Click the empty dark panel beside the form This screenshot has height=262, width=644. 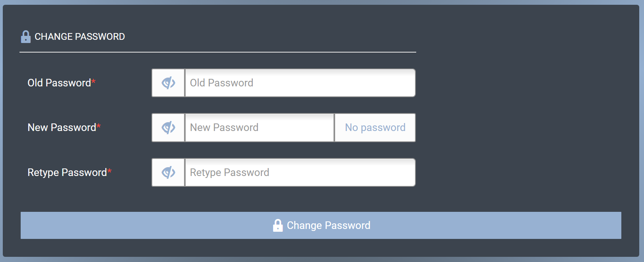(525, 119)
